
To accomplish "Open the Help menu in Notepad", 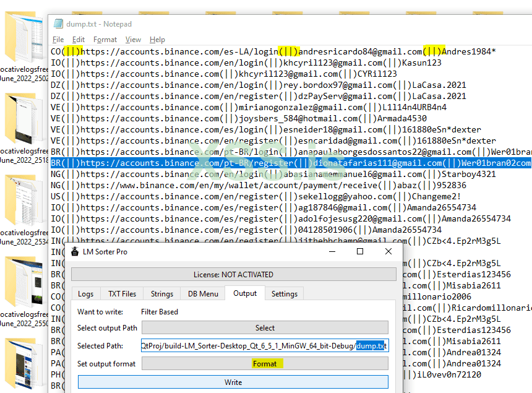I will [x=157, y=40].
